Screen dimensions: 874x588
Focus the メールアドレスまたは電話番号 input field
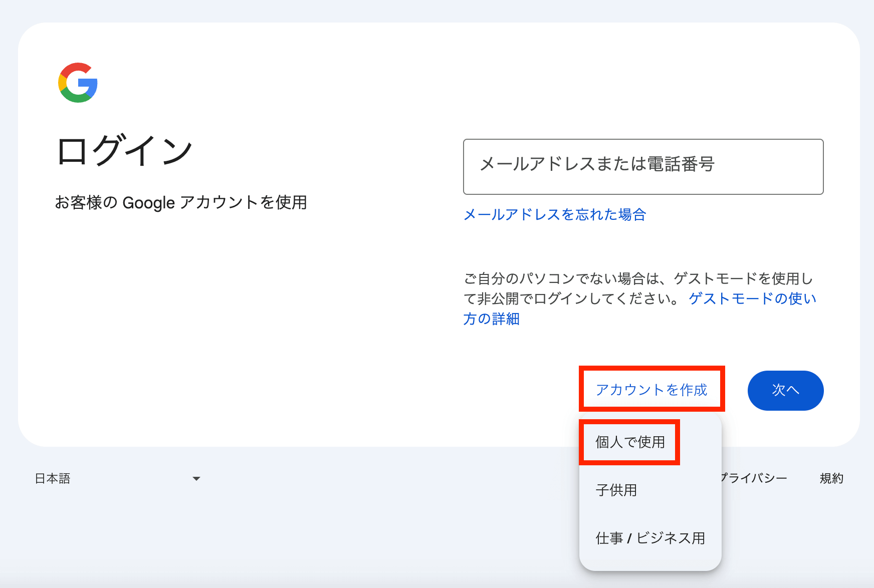point(643,167)
